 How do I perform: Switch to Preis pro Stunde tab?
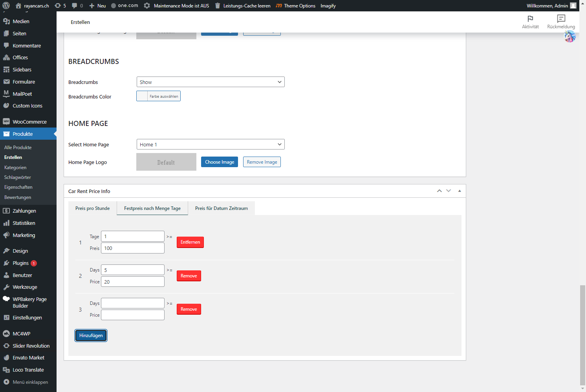pyautogui.click(x=92, y=208)
